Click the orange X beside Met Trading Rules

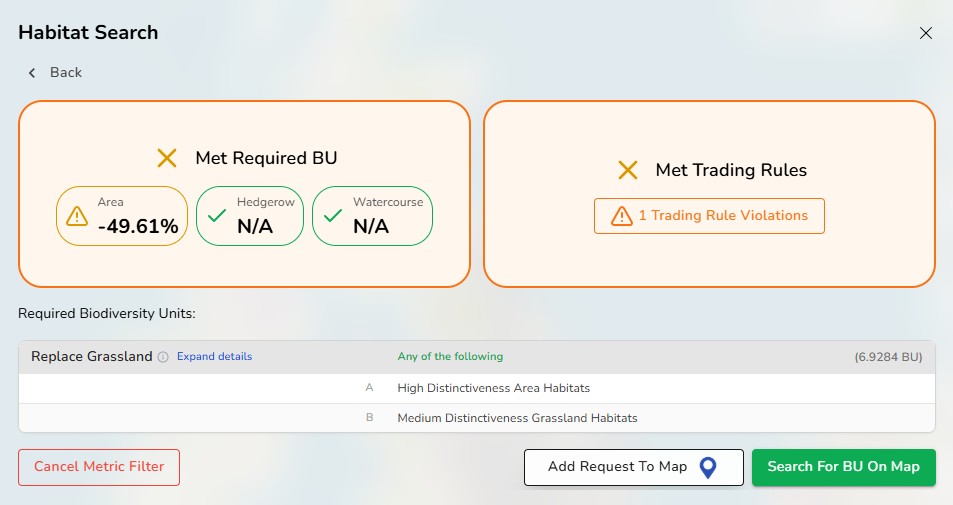click(x=628, y=170)
